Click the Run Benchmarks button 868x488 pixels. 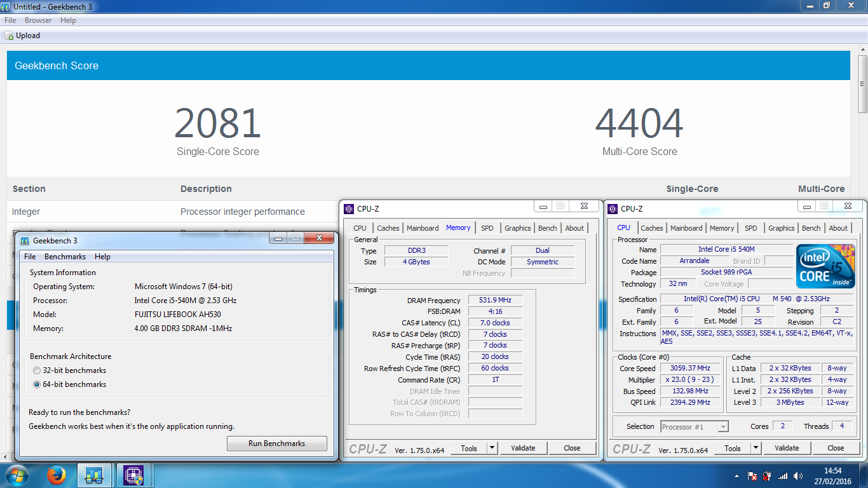click(277, 444)
